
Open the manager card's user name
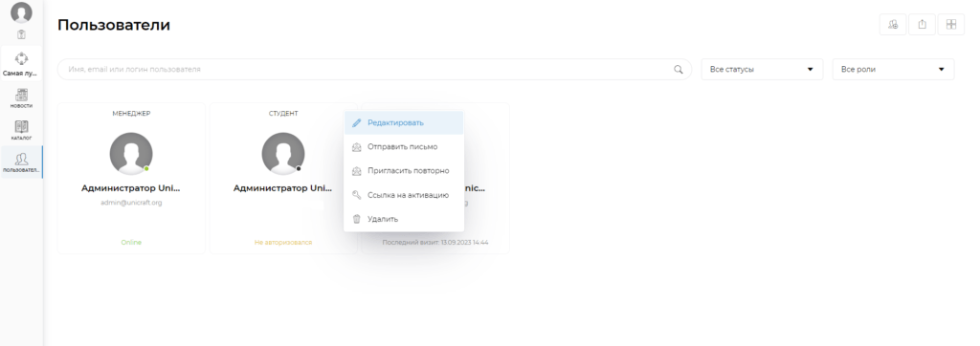(131, 188)
